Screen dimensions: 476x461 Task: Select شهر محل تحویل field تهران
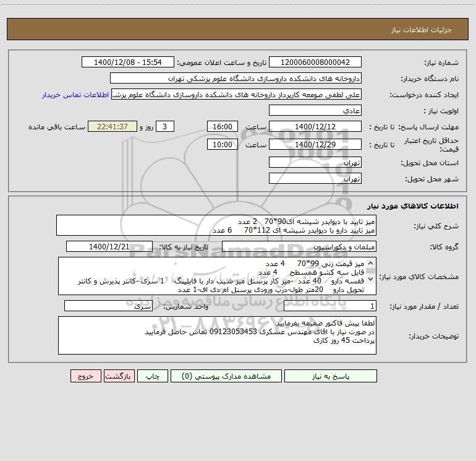point(315,178)
